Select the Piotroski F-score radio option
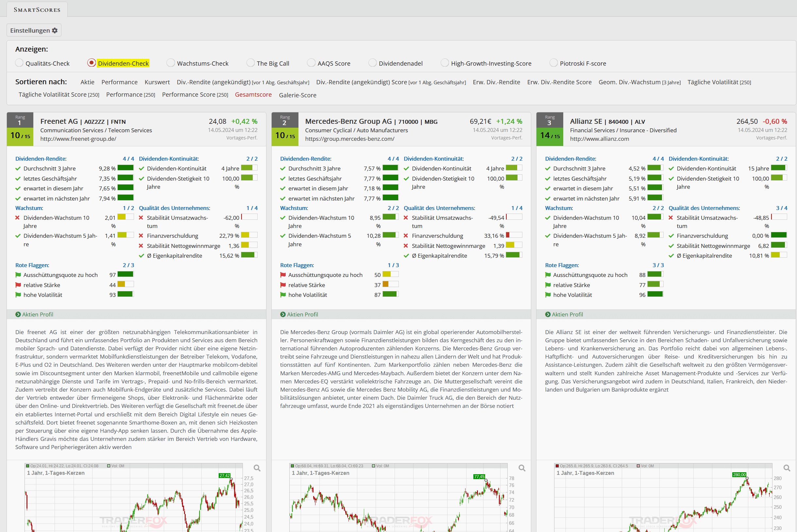This screenshot has width=797, height=532. click(553, 63)
